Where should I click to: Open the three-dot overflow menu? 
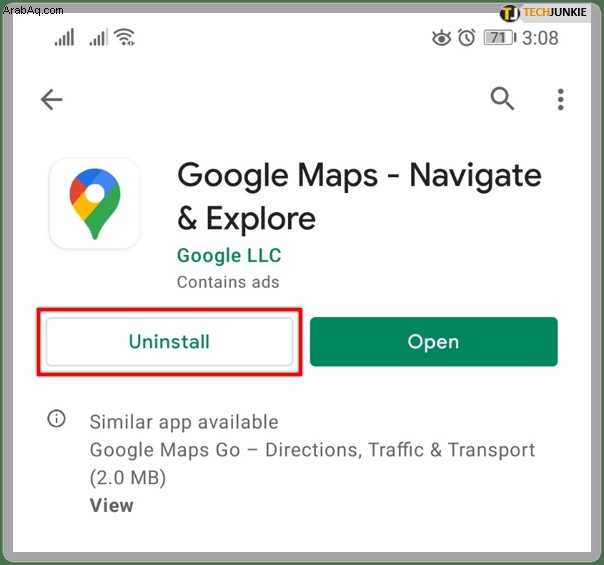pyautogui.click(x=560, y=99)
